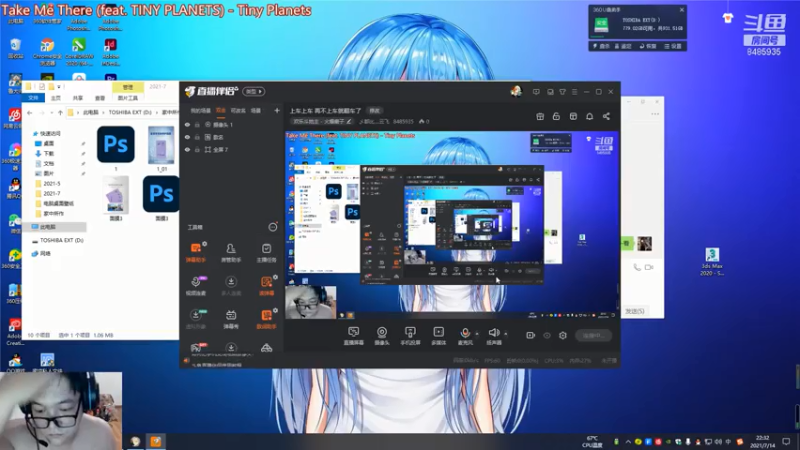
Task: Click the skin shirt icon in streaming app title bar
Action: [562, 92]
